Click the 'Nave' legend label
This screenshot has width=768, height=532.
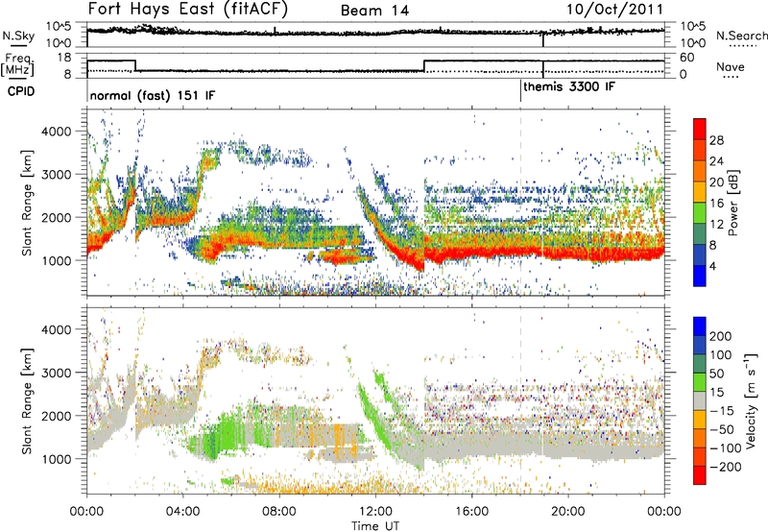(x=731, y=66)
